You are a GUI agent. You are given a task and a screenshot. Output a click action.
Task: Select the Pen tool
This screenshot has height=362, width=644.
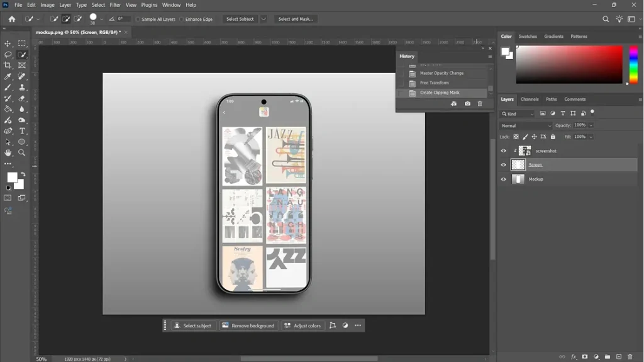pos(8,131)
